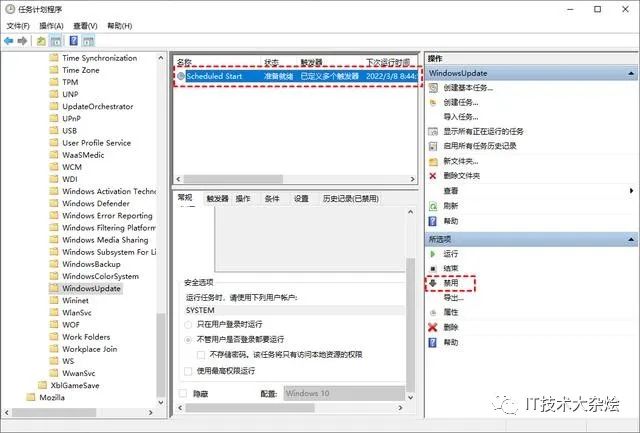
Task: Click the tree pane horizontal scroll right arrow
Action: (x=151, y=413)
